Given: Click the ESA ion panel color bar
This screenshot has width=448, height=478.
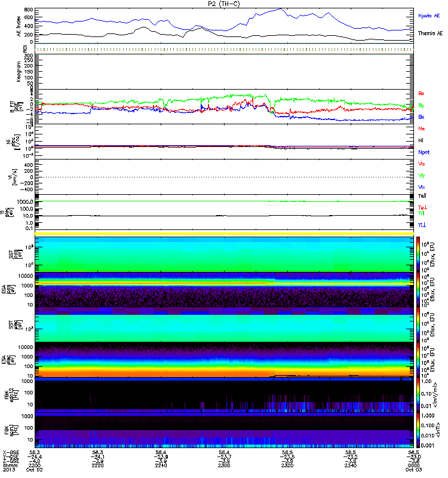Looking at the screenshot, I should tap(418, 289).
